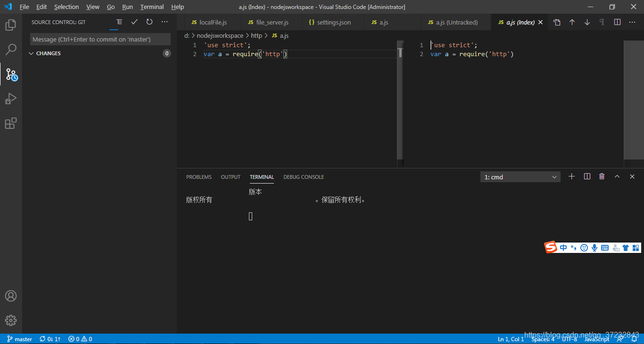
Task: Close the bottom panel
Action: click(x=632, y=176)
